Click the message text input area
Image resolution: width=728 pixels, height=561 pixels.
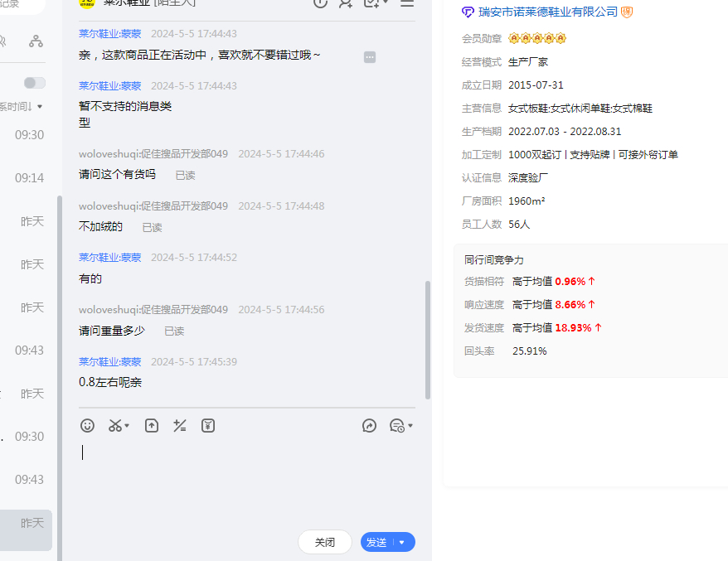pos(249,481)
